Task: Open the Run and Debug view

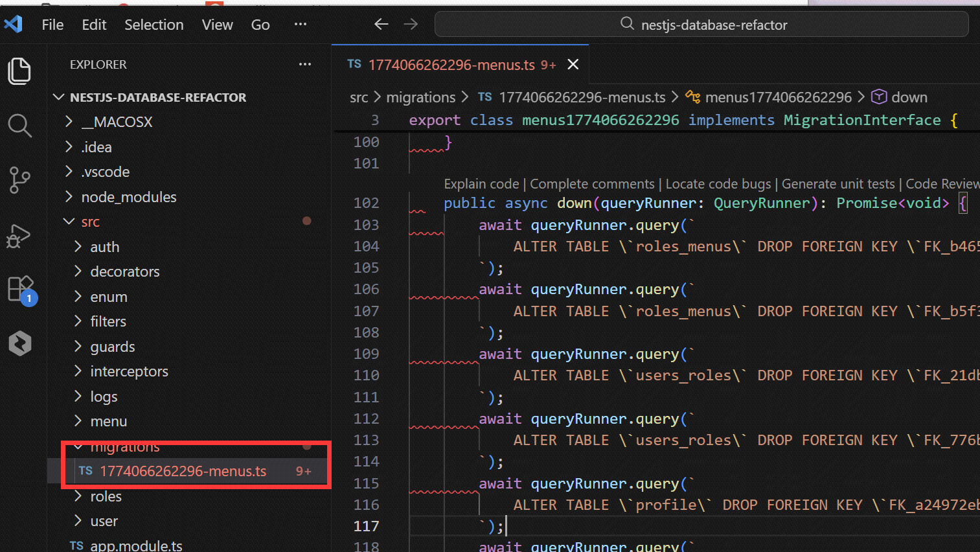Action: pos(19,235)
